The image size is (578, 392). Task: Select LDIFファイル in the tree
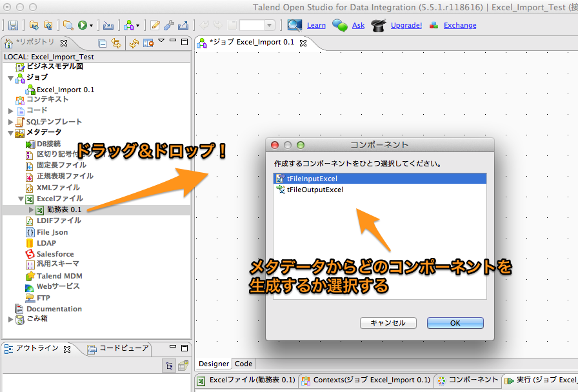tap(59, 220)
